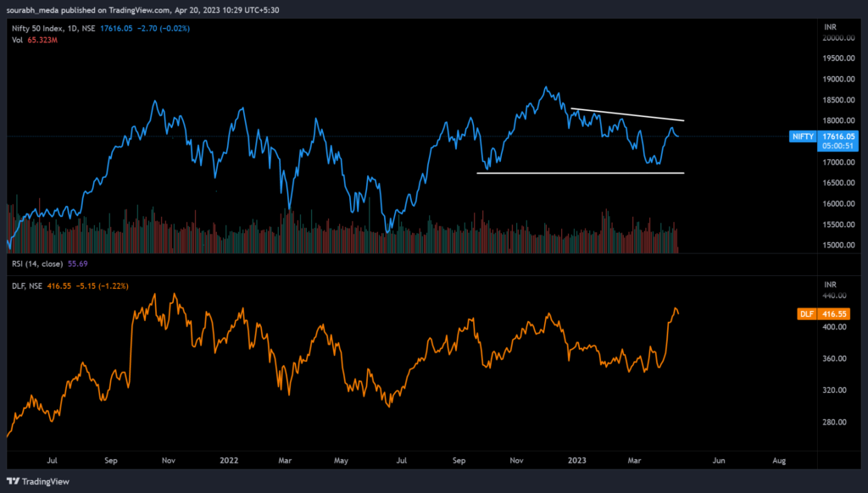
Task: Click the 18500.00 price axis label
Action: pyautogui.click(x=838, y=100)
